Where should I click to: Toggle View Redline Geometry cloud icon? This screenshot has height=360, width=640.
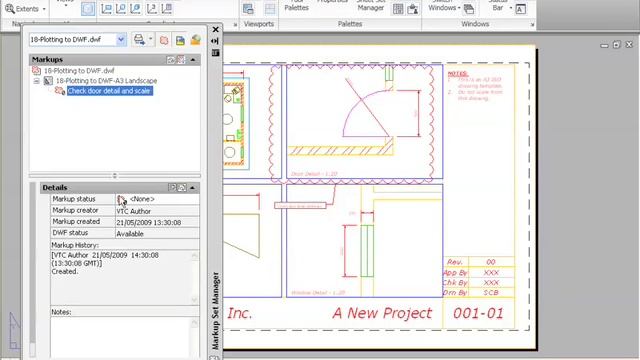pyautogui.click(x=164, y=40)
